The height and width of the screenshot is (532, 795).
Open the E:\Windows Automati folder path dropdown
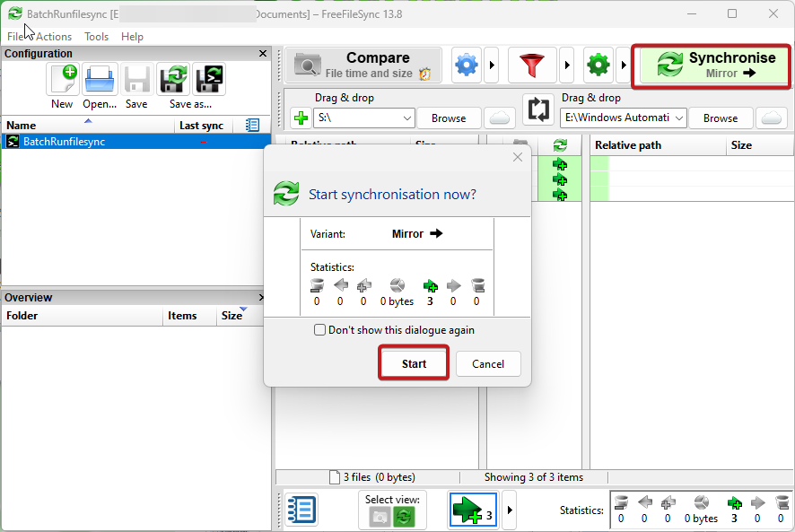[x=679, y=118]
